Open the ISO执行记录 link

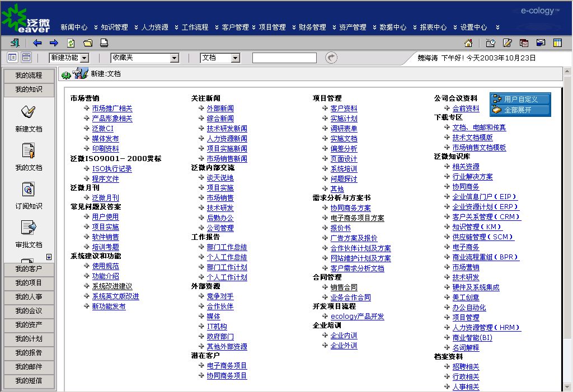[x=112, y=169]
